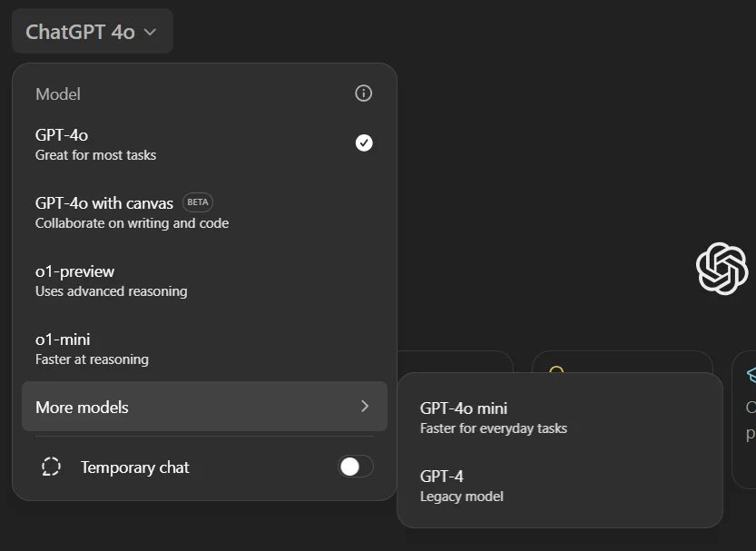Select the GPT-4o model option
The width and height of the screenshot is (756, 551).
(x=204, y=144)
